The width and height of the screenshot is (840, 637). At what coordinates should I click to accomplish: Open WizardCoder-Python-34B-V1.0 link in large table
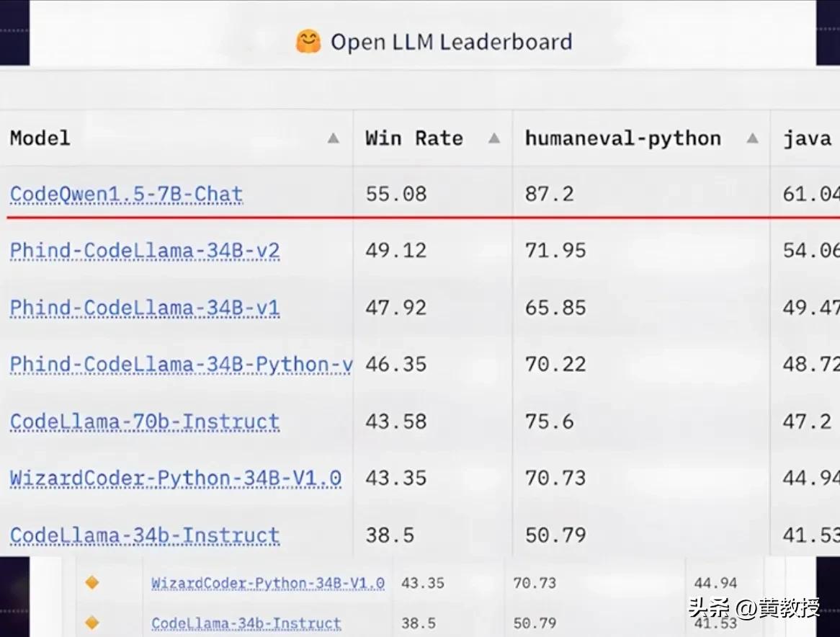pyautogui.click(x=176, y=478)
